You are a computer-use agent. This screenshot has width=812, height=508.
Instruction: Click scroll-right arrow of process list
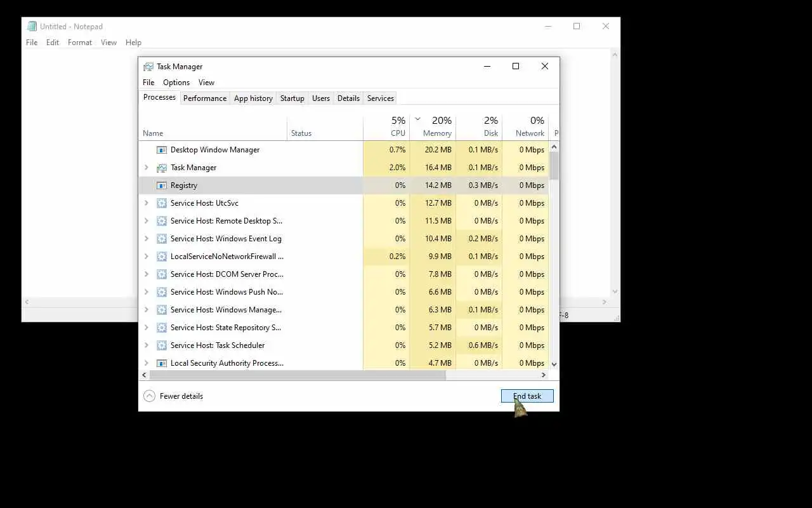[x=544, y=375]
